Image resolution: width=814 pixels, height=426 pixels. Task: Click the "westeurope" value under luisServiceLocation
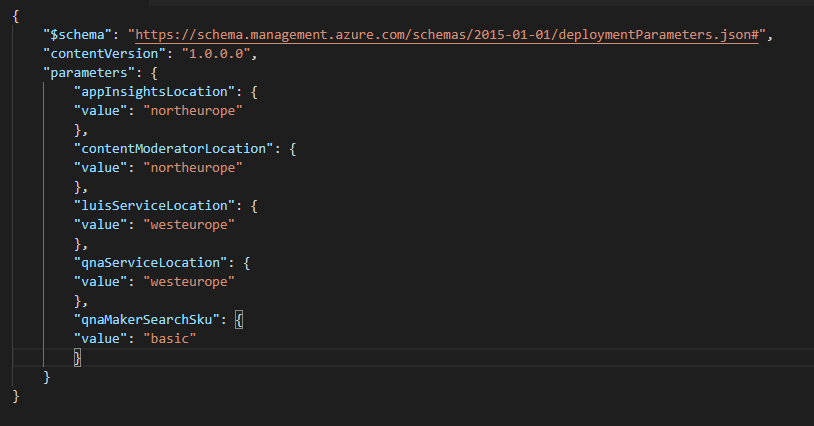point(189,225)
